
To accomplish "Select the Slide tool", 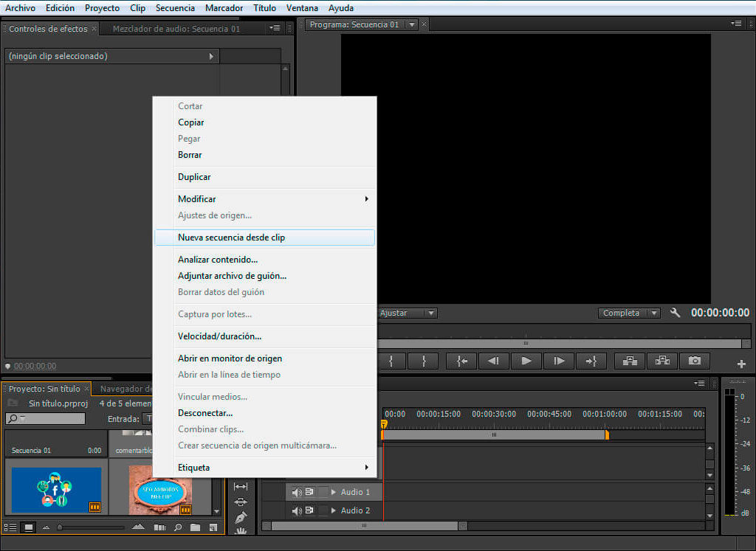I will click(240, 502).
